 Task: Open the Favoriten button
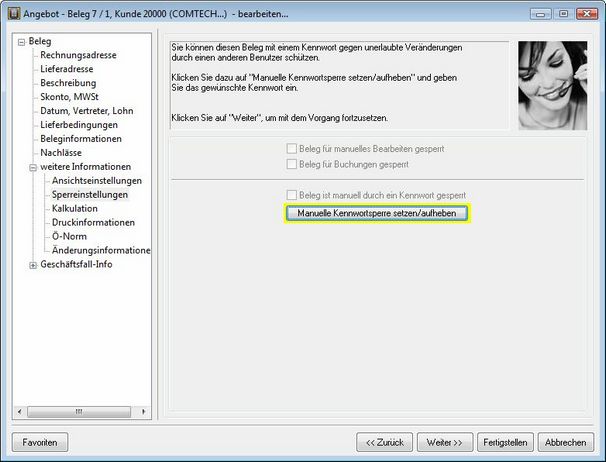point(39,442)
